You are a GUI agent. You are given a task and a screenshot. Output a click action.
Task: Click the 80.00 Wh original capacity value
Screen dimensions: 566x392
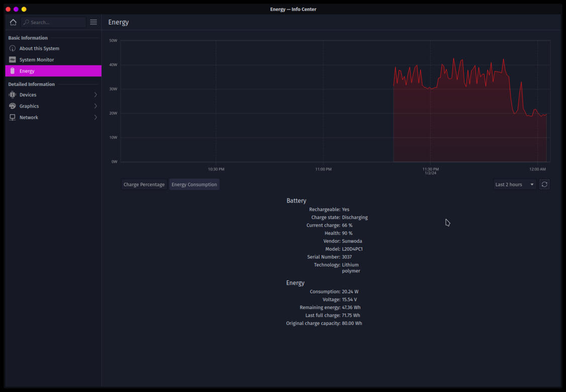tap(352, 324)
